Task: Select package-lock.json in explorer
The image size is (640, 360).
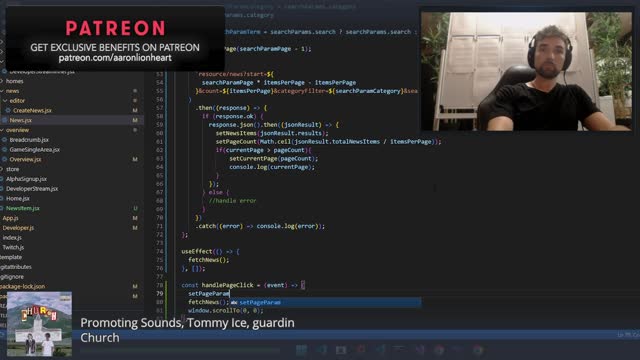Action: click(x=23, y=287)
